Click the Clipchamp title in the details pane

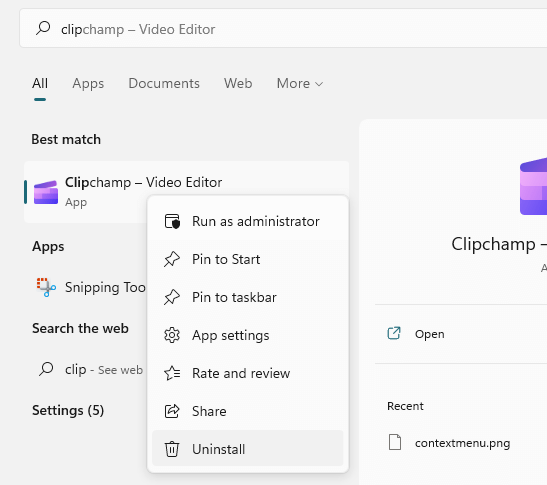click(499, 244)
